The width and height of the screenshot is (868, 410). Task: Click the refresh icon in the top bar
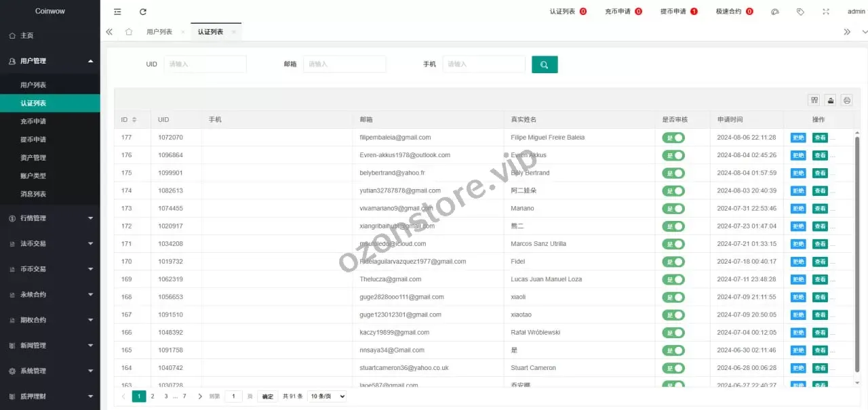(142, 12)
